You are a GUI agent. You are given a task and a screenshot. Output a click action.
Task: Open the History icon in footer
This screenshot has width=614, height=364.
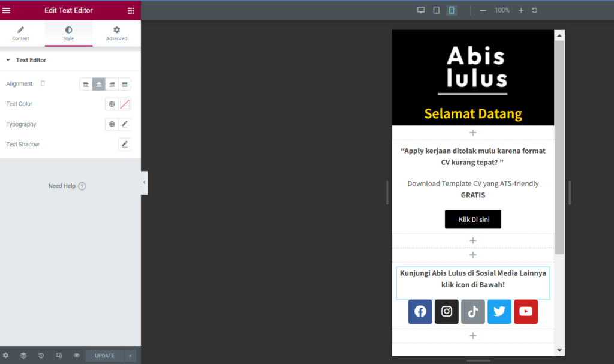[41, 356]
